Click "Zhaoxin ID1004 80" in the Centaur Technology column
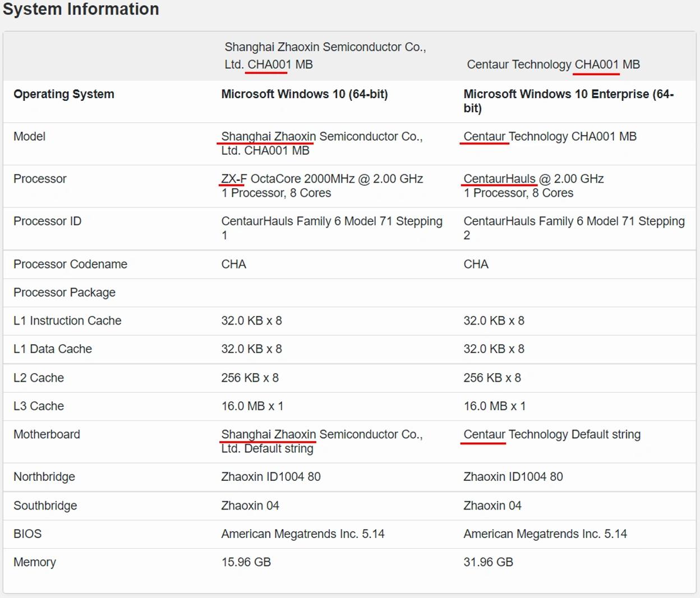 point(513,477)
